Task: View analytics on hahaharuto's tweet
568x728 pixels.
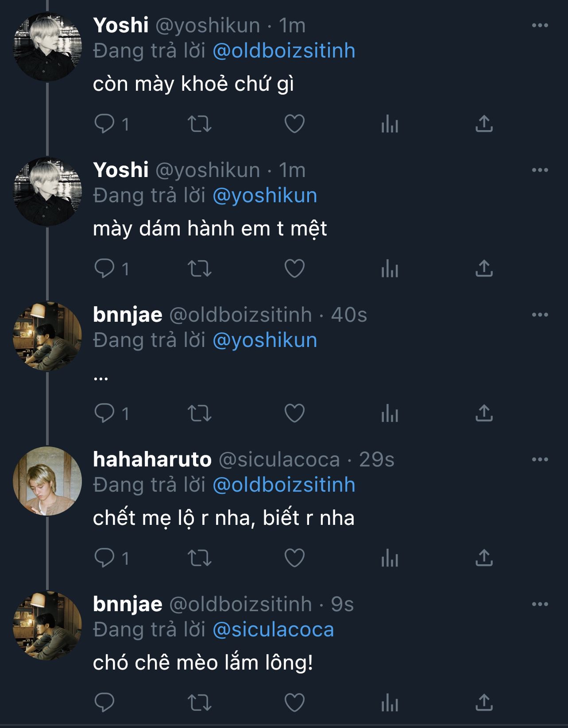Action: (390, 558)
